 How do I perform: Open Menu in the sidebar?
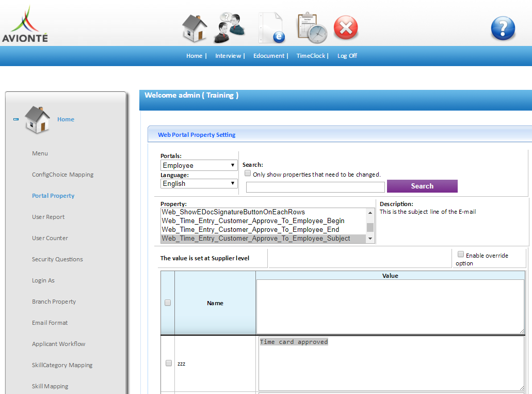[x=40, y=153]
